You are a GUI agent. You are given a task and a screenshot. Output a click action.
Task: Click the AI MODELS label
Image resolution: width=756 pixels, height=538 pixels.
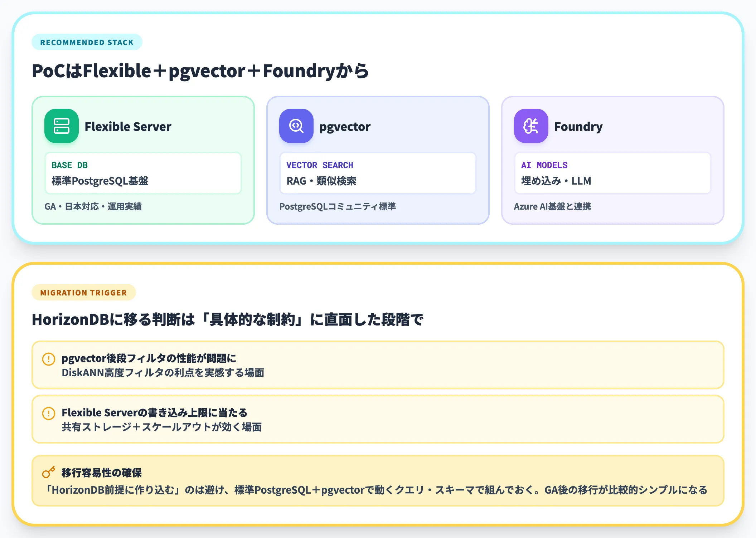click(x=544, y=165)
